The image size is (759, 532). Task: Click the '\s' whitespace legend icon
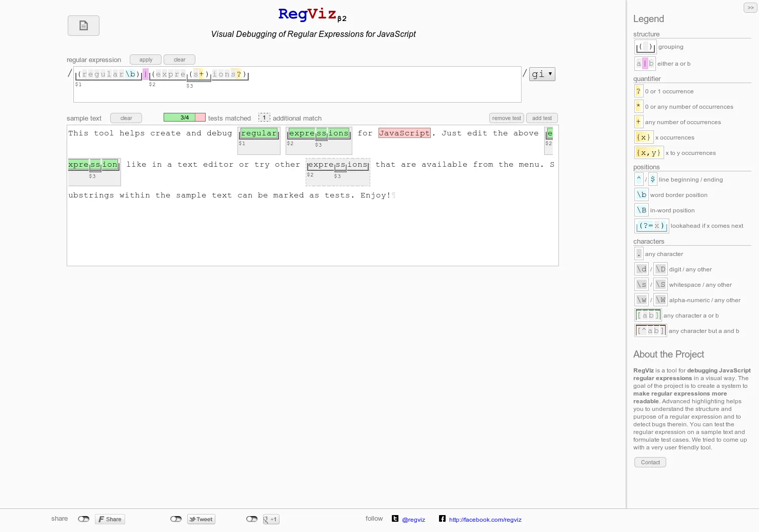click(642, 285)
